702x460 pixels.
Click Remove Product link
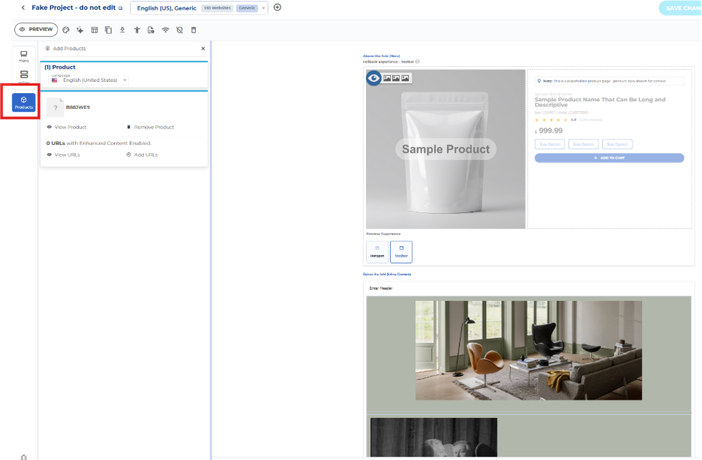[x=150, y=127]
